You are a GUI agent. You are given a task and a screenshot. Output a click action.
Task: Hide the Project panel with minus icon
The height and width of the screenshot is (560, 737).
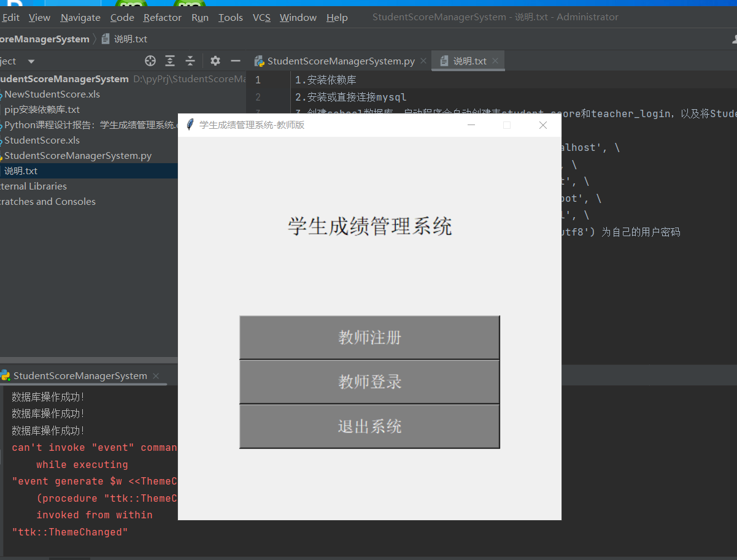[x=235, y=61]
